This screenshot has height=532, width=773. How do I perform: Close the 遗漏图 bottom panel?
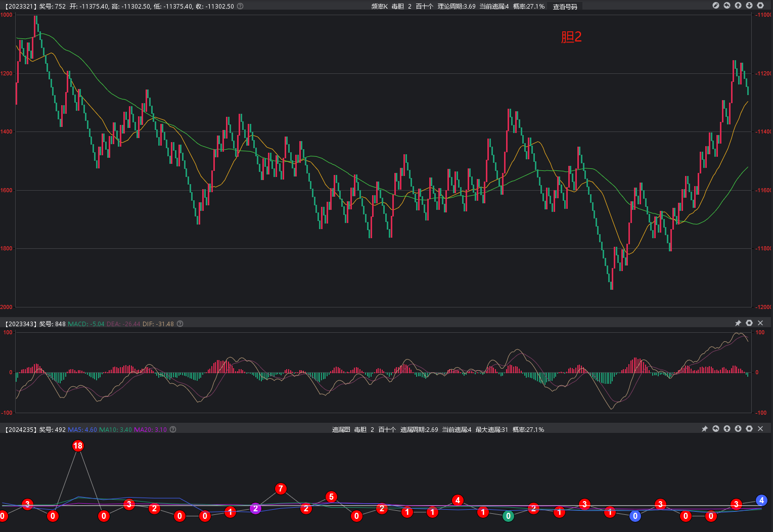760,429
